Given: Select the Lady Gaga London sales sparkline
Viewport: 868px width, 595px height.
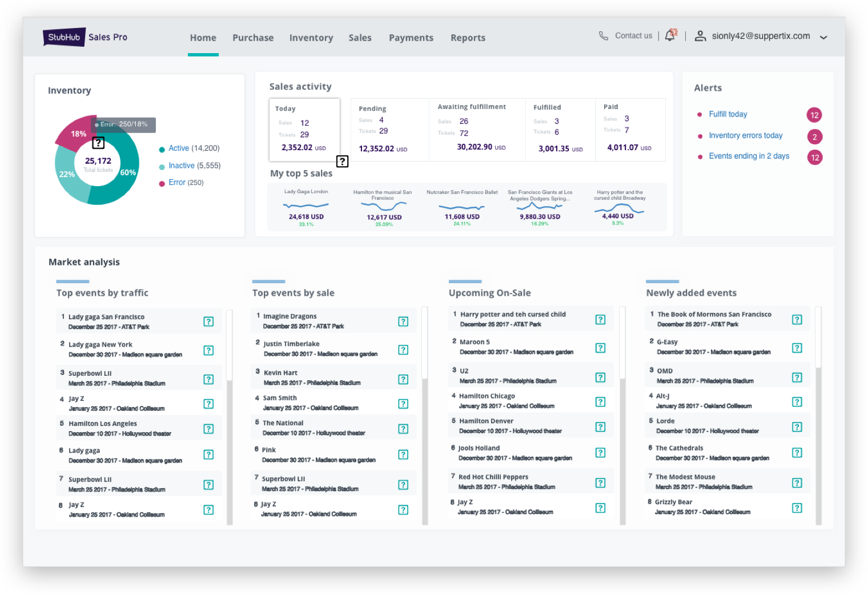Looking at the screenshot, I should (306, 206).
